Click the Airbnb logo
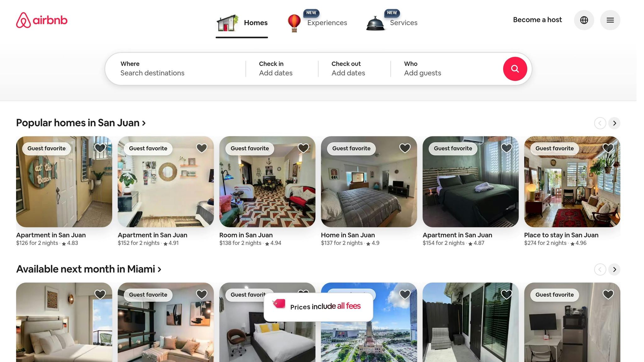The height and width of the screenshot is (362, 644). pyautogui.click(x=42, y=20)
